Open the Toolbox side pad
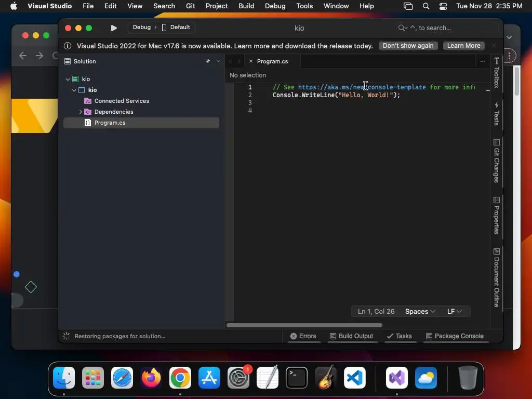Viewport: 532px width, 399px height. [496, 73]
